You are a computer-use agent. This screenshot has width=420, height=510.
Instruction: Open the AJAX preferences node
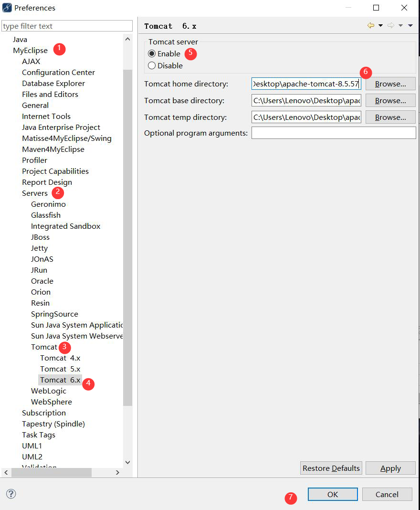(x=31, y=62)
